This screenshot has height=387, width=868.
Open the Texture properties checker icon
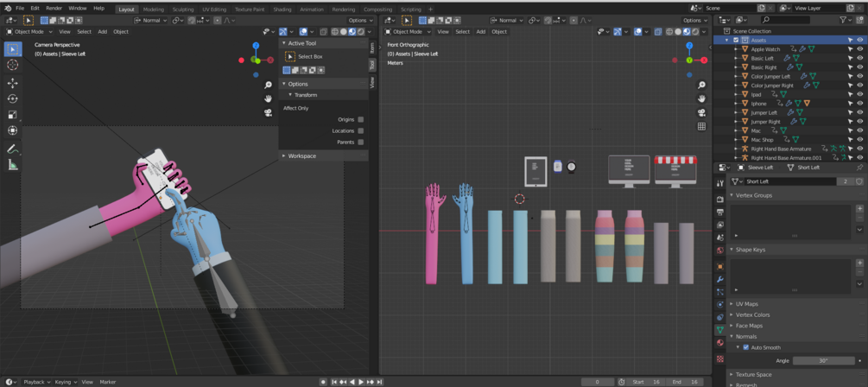coord(720,358)
